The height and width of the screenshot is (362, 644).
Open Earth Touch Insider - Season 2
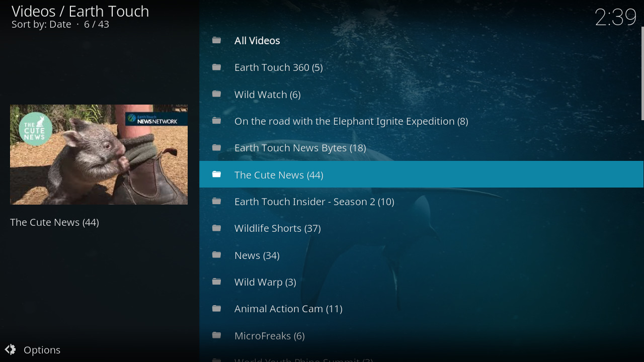(314, 202)
